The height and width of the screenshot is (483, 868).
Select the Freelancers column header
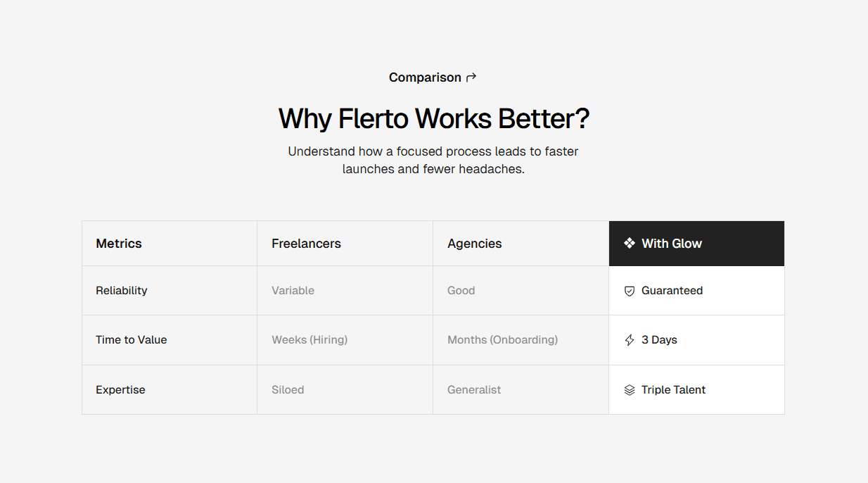pos(307,243)
